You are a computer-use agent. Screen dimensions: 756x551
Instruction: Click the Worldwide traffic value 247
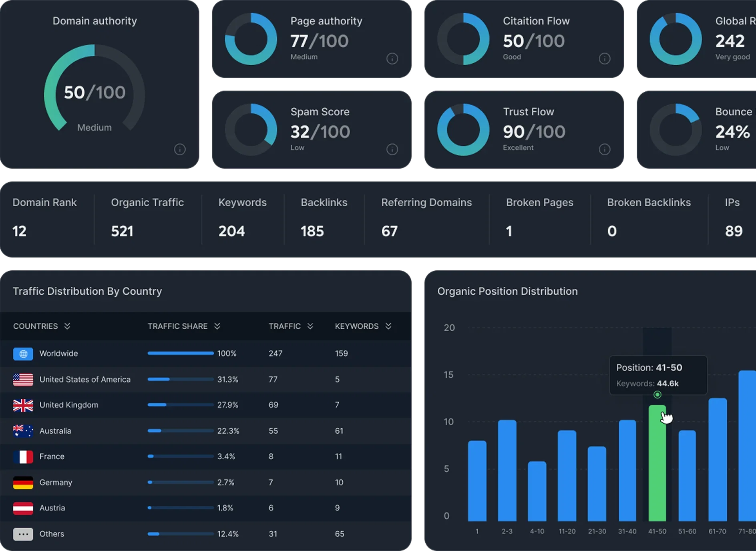[275, 354]
